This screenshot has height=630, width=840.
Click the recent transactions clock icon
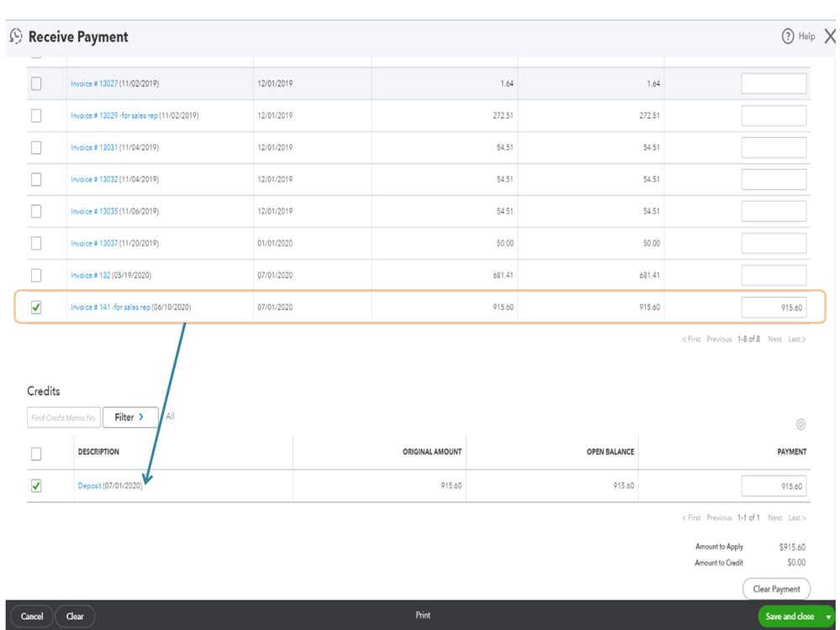[x=16, y=36]
